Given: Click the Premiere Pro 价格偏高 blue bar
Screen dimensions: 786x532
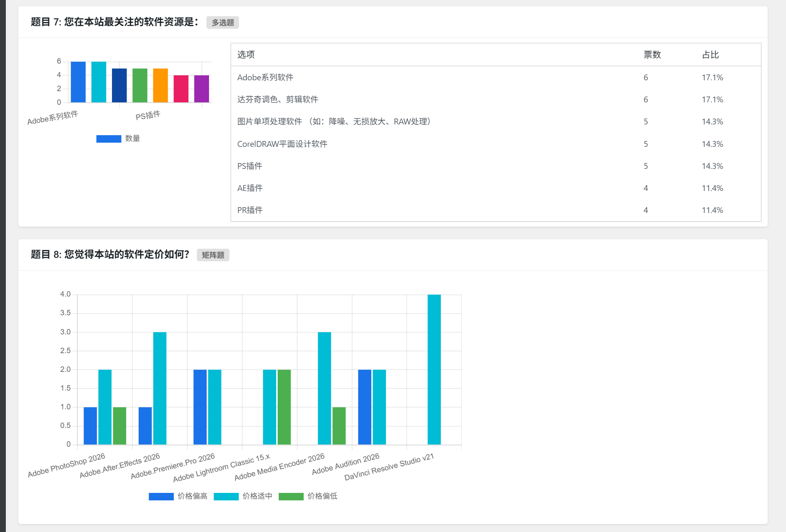Looking at the screenshot, I should pos(200,407).
